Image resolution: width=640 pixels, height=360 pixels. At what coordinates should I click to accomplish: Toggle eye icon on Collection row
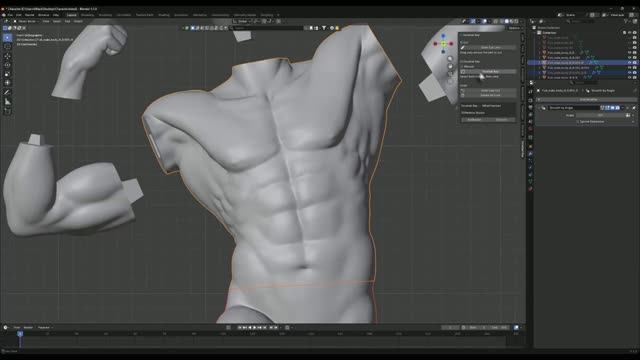point(629,33)
